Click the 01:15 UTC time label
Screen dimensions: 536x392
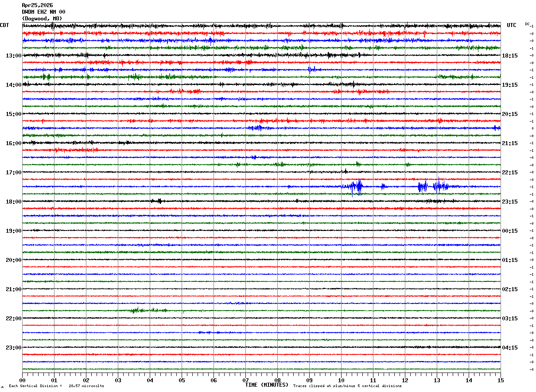pyautogui.click(x=510, y=260)
